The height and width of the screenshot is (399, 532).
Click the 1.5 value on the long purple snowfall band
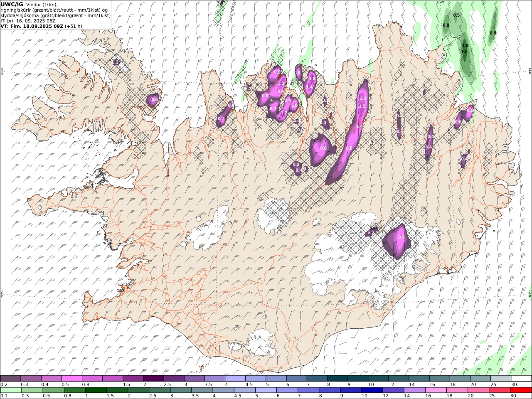(x=362, y=106)
